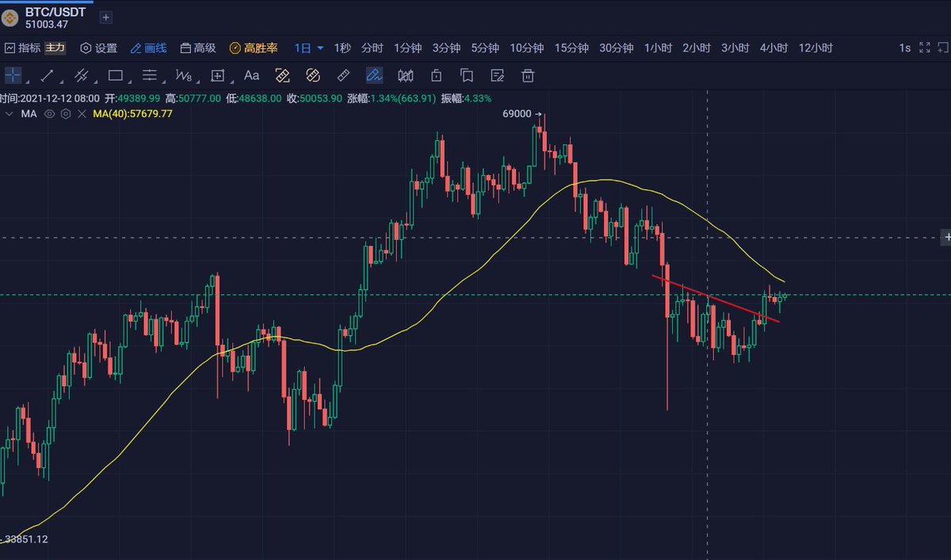Image resolution: width=951 pixels, height=560 pixels.
Task: Collapse the MA indicator row chevron
Action: coord(10,113)
